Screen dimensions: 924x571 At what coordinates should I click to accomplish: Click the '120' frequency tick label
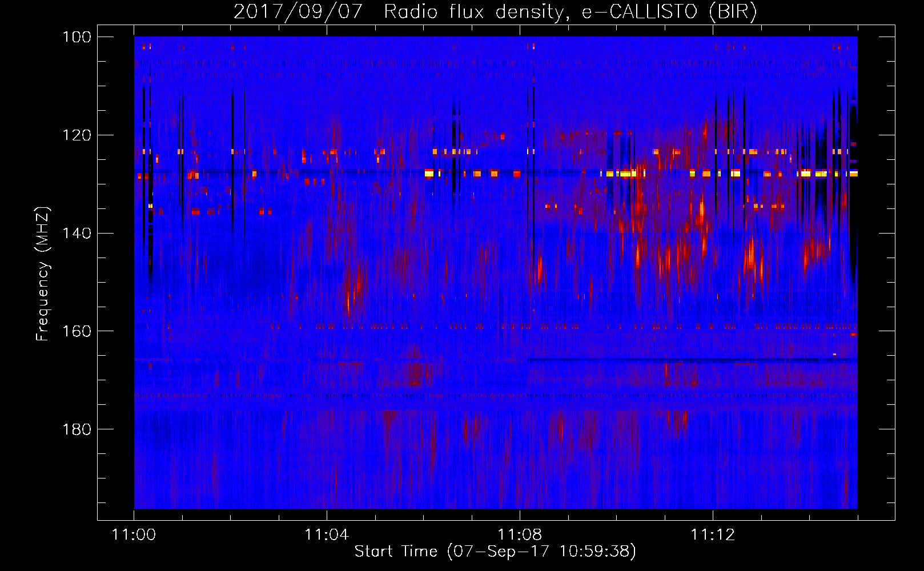pyautogui.click(x=77, y=135)
